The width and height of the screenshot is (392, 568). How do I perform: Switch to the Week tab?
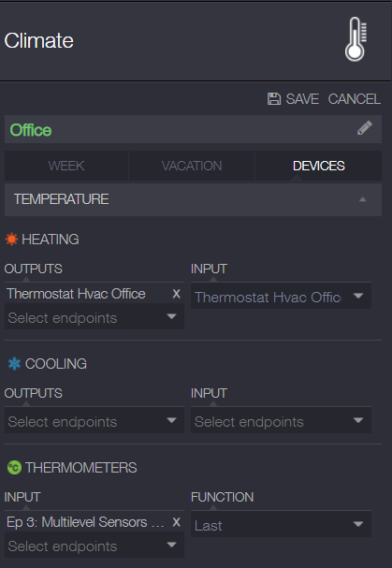point(66,166)
